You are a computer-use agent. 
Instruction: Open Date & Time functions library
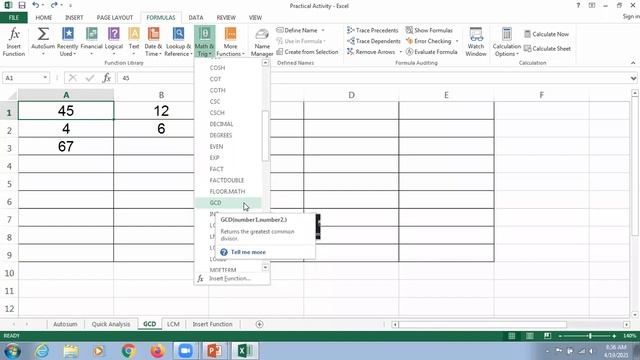[x=153, y=42]
